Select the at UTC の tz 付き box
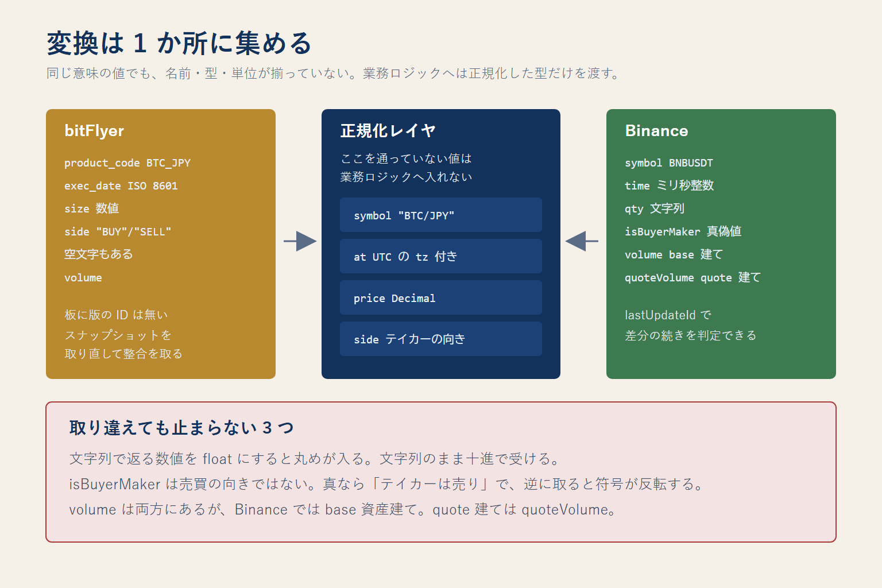This screenshot has width=882, height=588. coord(441,256)
